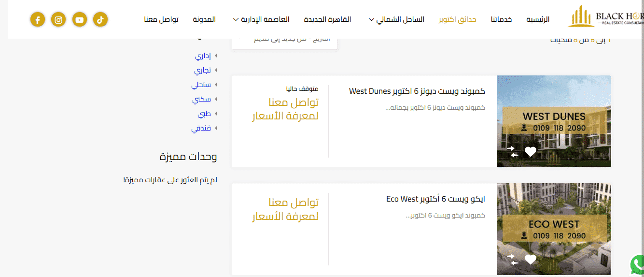The height and width of the screenshot is (277, 644).
Task: Click the no featured properties message
Action: 170,180
